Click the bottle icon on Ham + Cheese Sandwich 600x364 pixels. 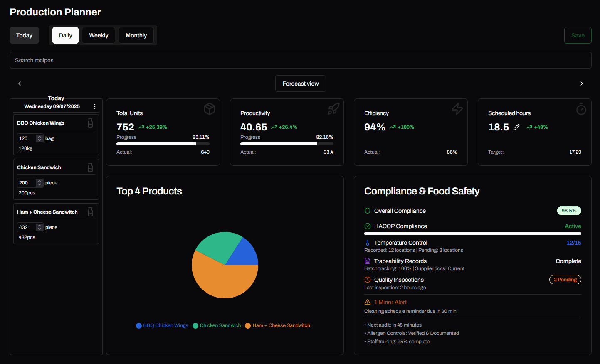(90, 212)
